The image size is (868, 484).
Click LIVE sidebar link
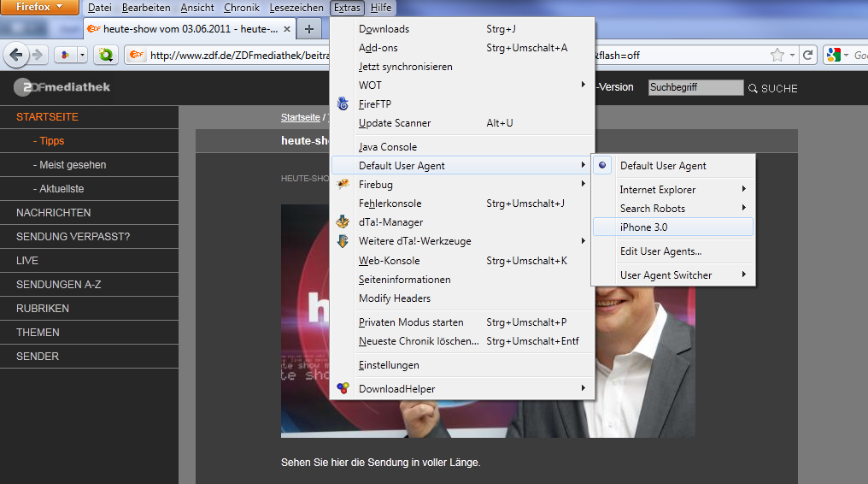pos(27,260)
